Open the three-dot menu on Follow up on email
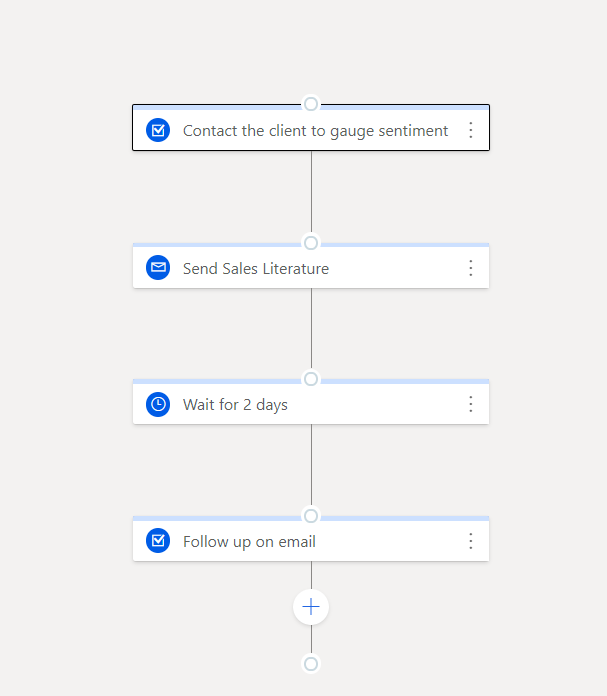Viewport: 607px width, 696px height. click(x=471, y=541)
